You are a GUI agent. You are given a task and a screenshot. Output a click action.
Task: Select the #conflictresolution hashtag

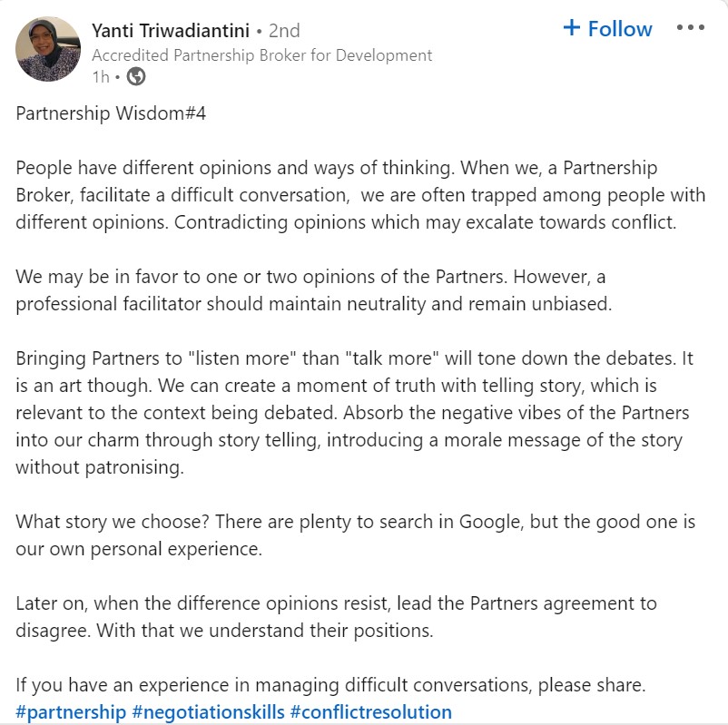pyautogui.click(x=370, y=711)
